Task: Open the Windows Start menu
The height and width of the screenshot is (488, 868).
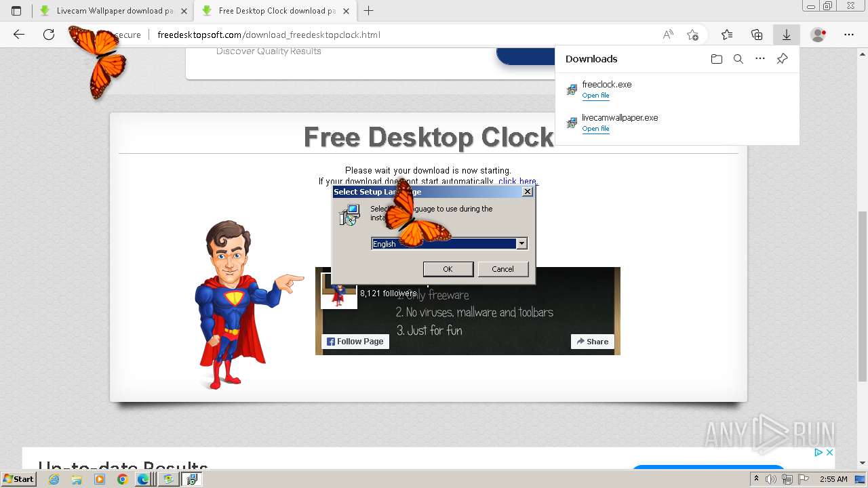Action: pyautogui.click(x=18, y=479)
